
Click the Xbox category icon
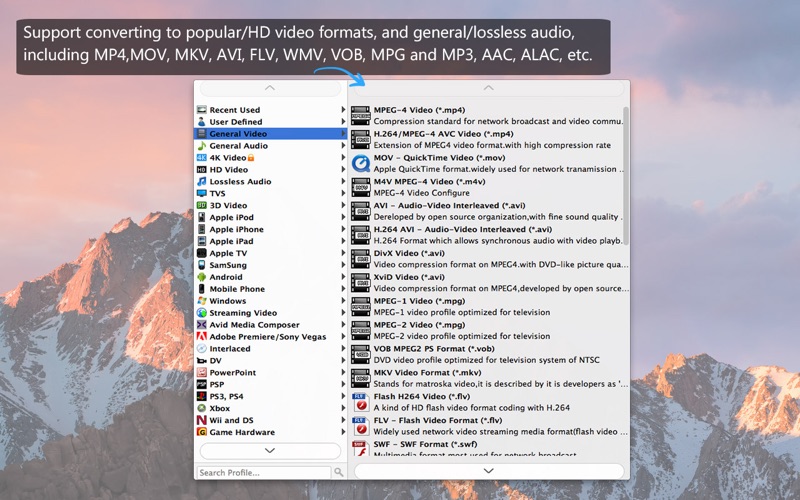coord(202,408)
